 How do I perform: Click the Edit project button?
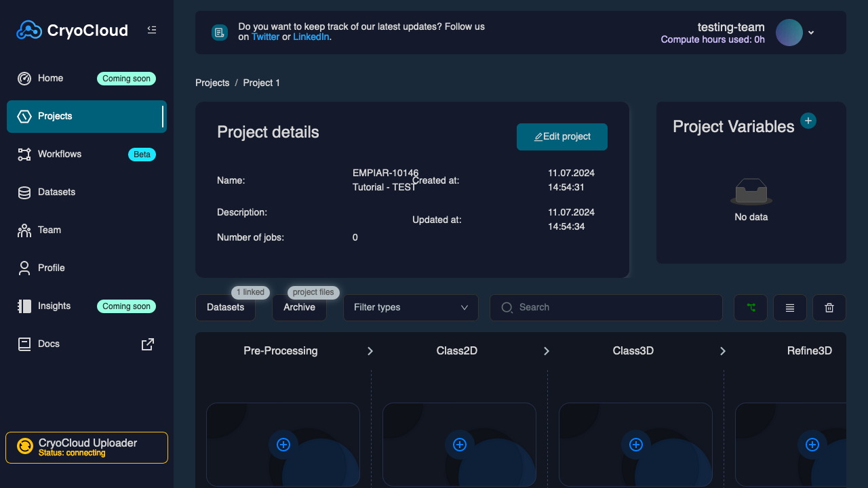point(562,137)
